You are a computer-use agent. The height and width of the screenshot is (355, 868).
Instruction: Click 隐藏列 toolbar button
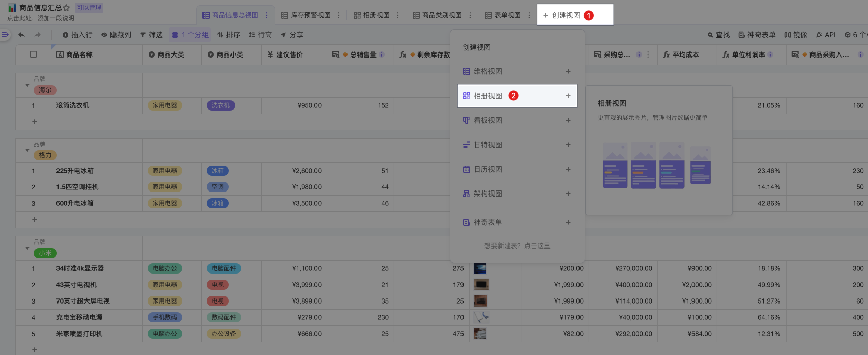click(116, 35)
